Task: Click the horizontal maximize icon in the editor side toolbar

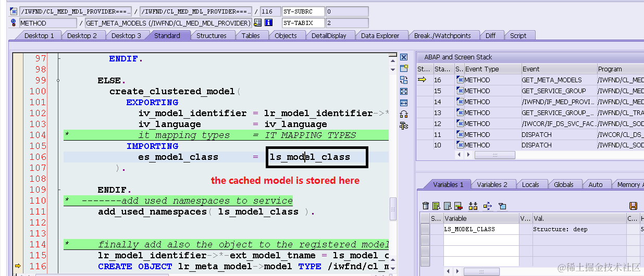Action: pos(404,103)
